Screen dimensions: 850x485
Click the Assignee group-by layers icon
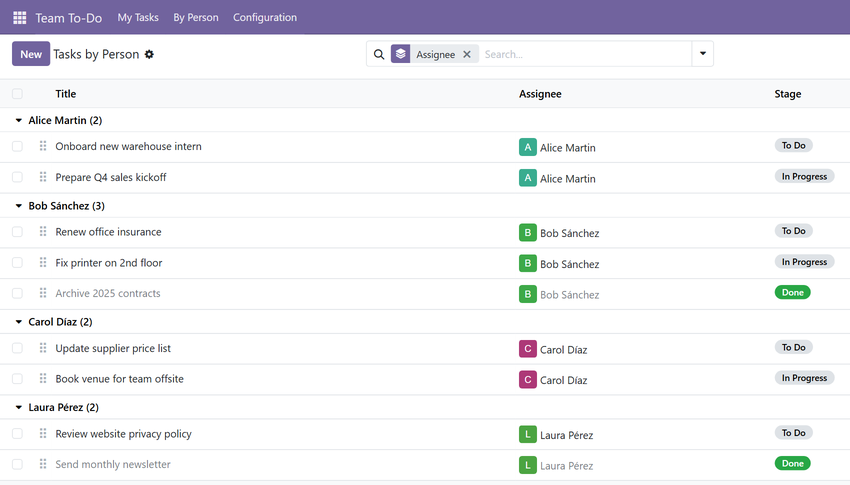[x=401, y=54]
